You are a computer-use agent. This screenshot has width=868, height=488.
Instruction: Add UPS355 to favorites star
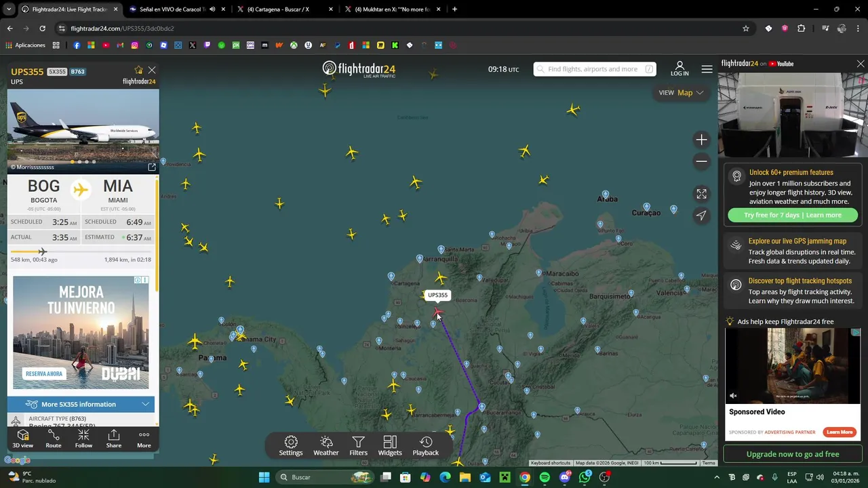pyautogui.click(x=138, y=70)
